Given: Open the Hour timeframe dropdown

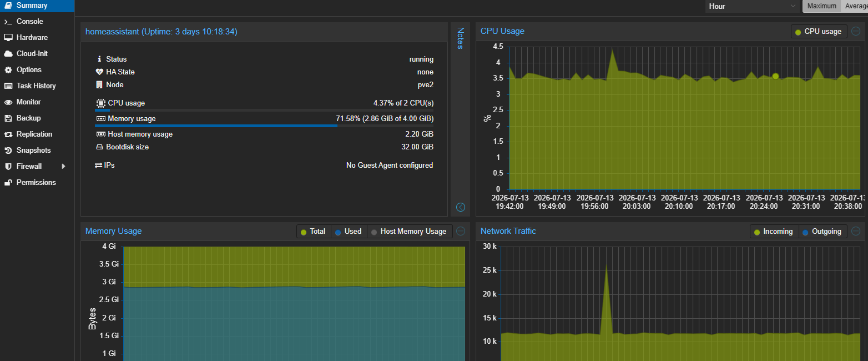Looking at the screenshot, I should (x=752, y=6).
